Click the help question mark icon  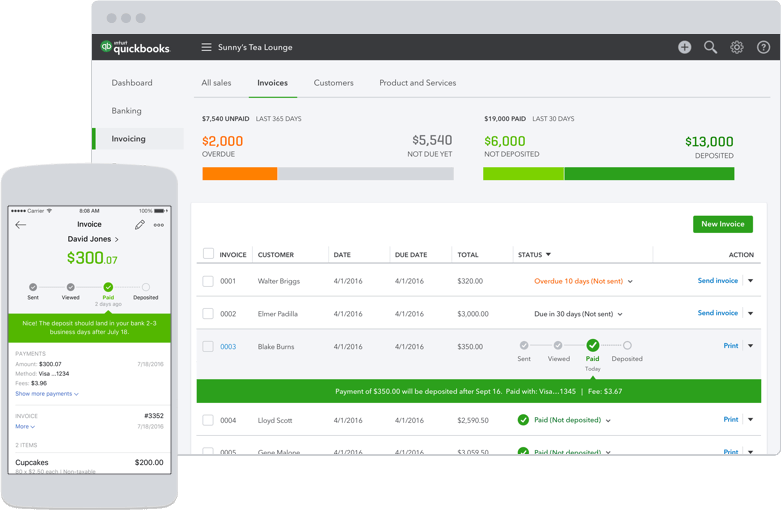[763, 47]
